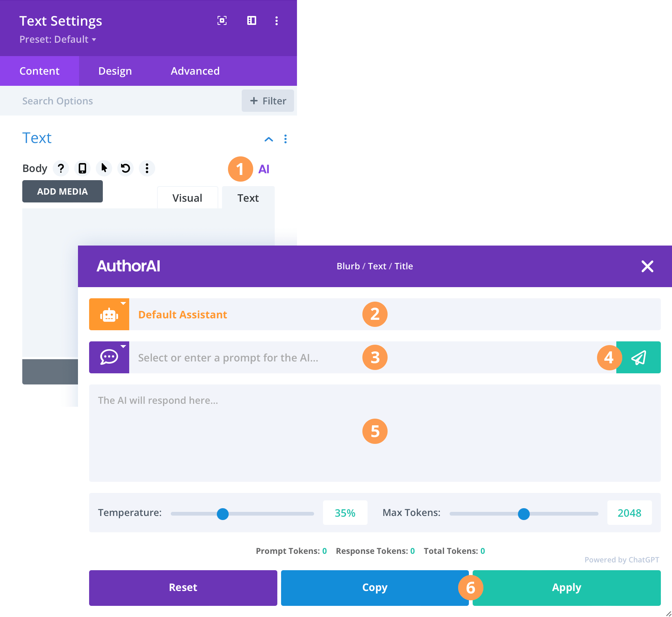Click the Max Tokens slider handle
Screen dimensions: 672x617
tap(524, 514)
